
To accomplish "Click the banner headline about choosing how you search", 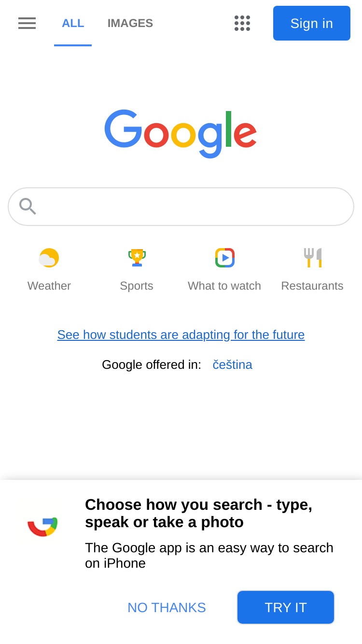I will pos(198,513).
